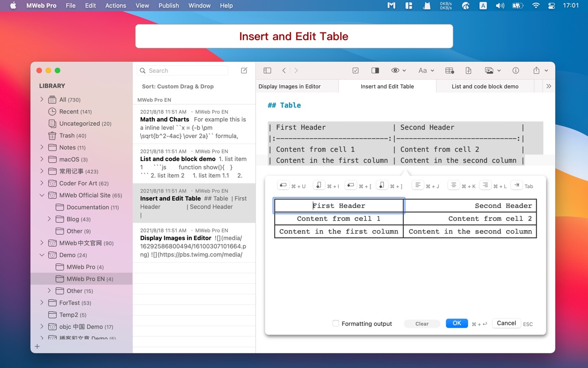Click the Tab next-cell button in table editor
The width and height of the screenshot is (588, 368).
[x=517, y=185]
